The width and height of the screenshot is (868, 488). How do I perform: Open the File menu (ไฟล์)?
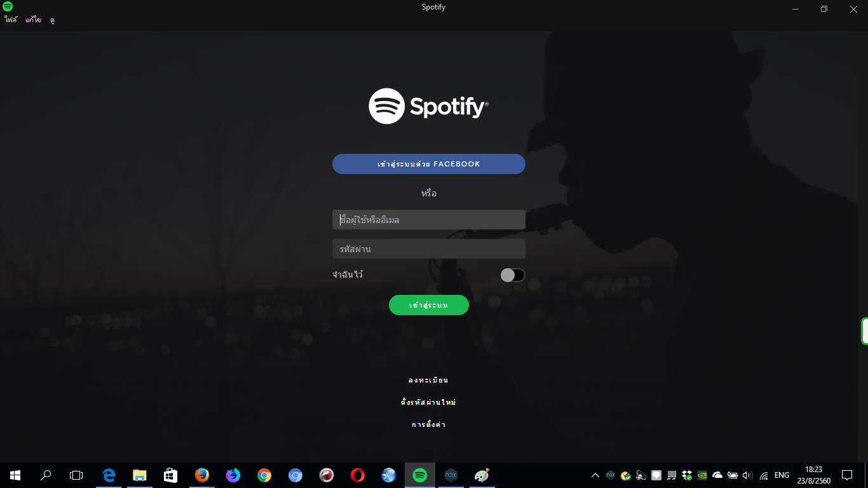(11, 20)
